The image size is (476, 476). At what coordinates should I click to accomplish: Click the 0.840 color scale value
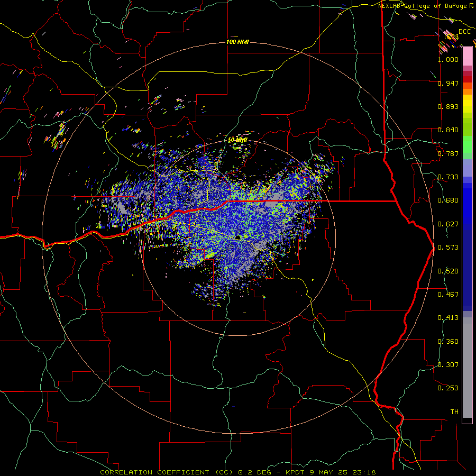pos(448,130)
